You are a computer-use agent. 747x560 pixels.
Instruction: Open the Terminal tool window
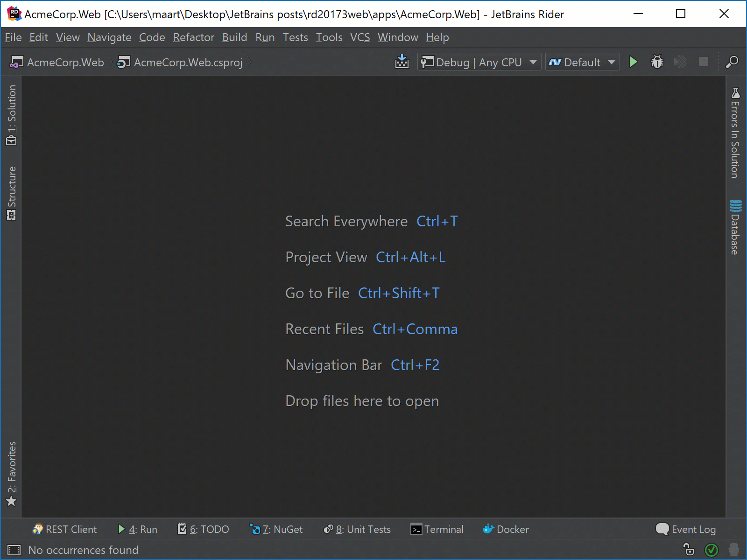tap(437, 529)
